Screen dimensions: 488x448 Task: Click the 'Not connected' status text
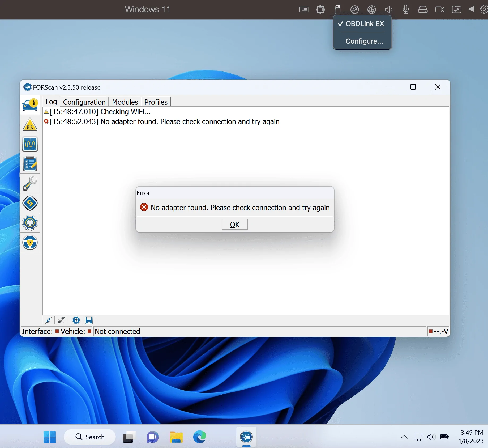(117, 331)
